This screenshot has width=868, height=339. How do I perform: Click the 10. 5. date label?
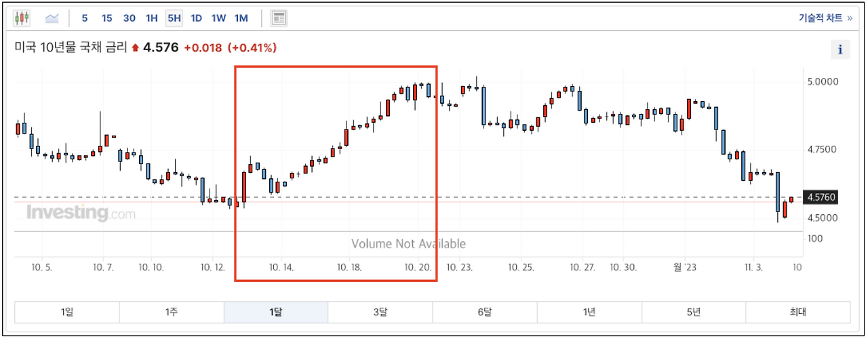click(41, 267)
